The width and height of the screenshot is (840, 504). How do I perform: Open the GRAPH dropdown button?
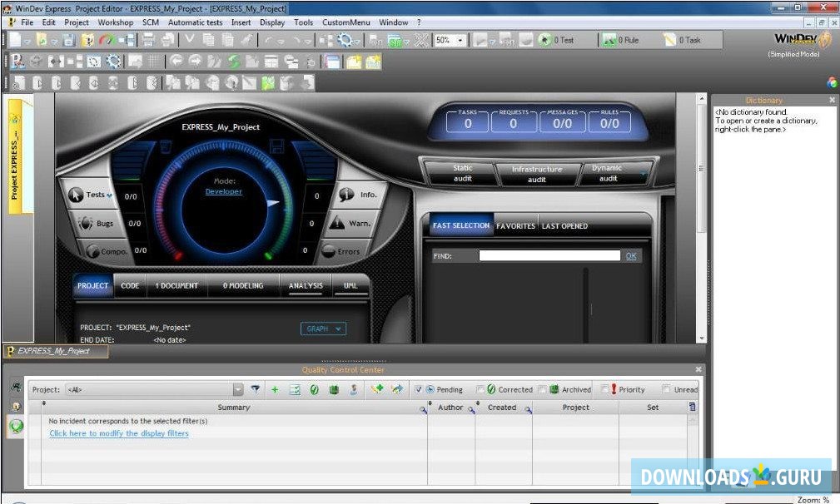(323, 329)
